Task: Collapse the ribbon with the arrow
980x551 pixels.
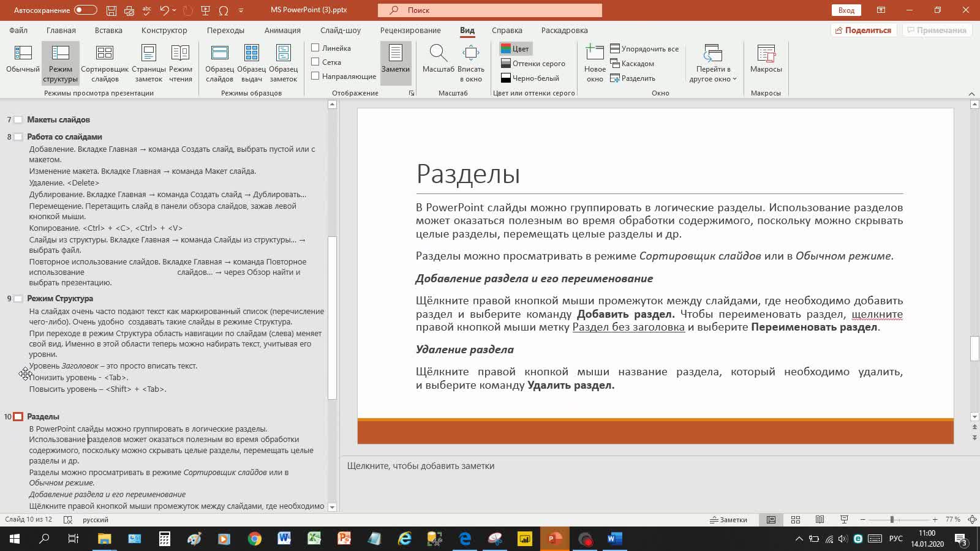Action: [x=971, y=94]
